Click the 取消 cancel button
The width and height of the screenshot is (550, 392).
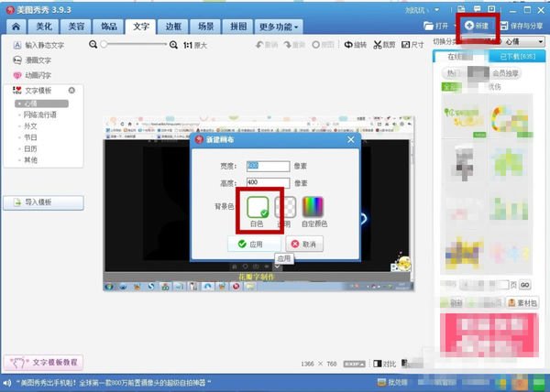point(304,244)
